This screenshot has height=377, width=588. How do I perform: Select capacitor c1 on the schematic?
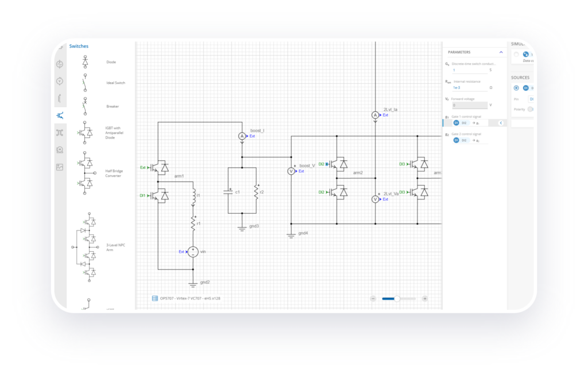click(228, 192)
